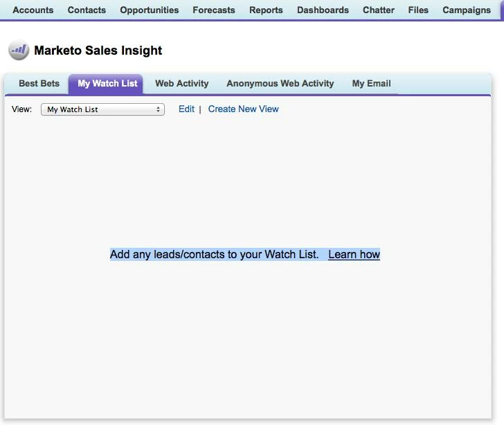The width and height of the screenshot is (504, 425).
Task: Click the Marketo Sales Insight logo icon
Action: (x=19, y=50)
